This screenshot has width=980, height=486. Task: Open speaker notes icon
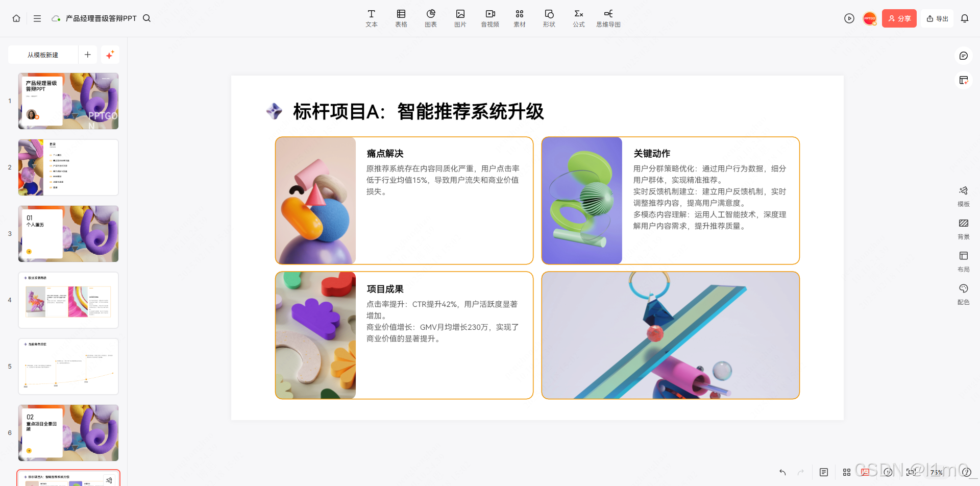(x=824, y=472)
